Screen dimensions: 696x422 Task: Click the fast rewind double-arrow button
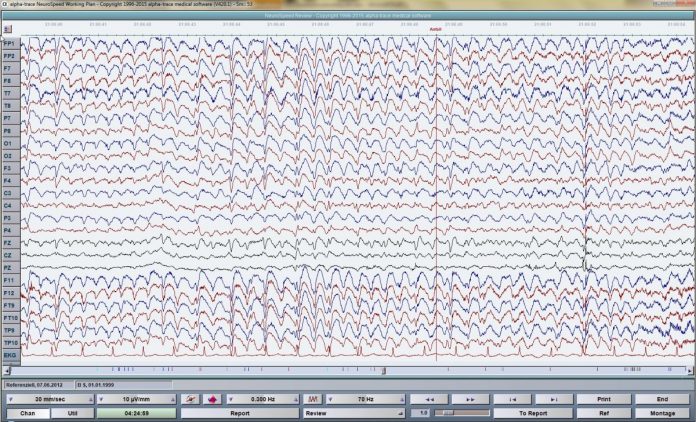[x=429, y=399]
